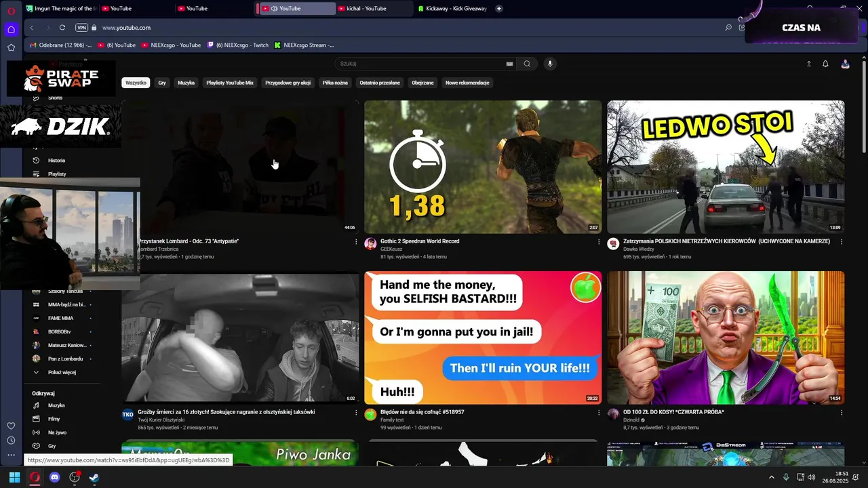
Task: Click the address bar URL www.youtube.com
Action: 126,28
